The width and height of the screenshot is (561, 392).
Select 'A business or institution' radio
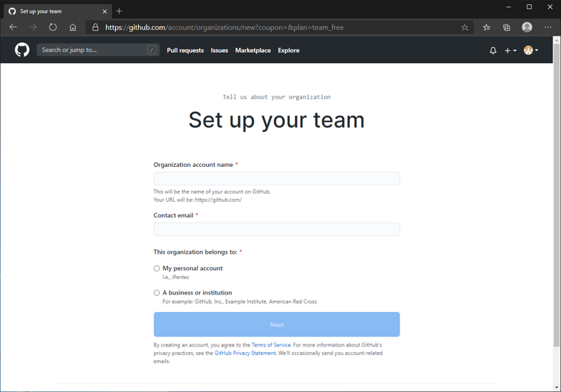(x=156, y=292)
